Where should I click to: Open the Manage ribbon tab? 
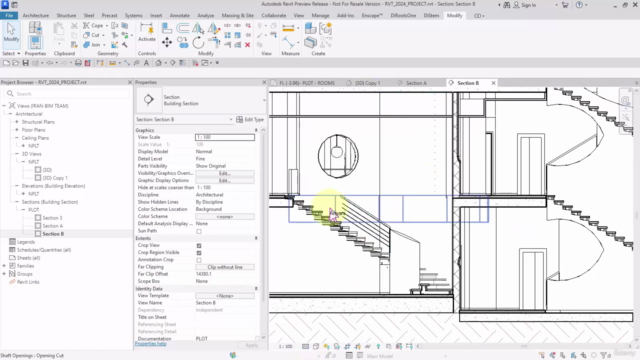[x=320, y=16]
